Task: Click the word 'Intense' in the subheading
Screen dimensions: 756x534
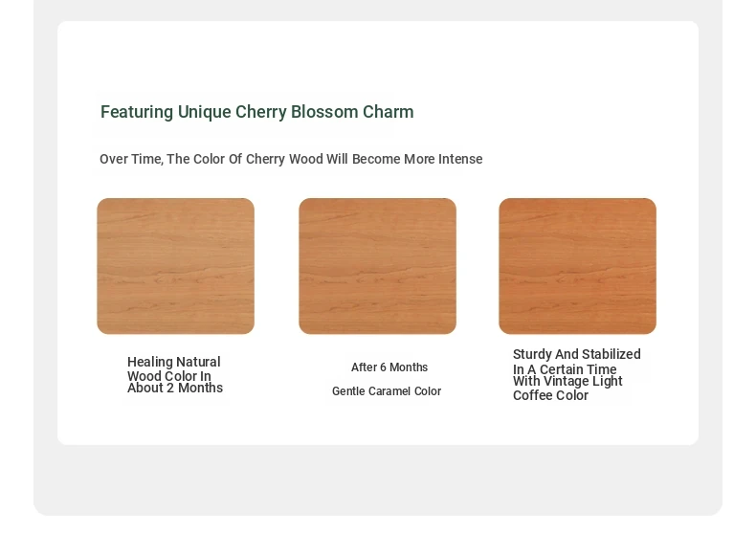Action: tap(460, 159)
